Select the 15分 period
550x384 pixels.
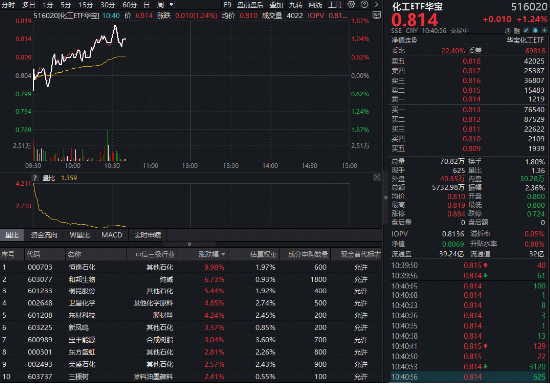tap(85, 5)
